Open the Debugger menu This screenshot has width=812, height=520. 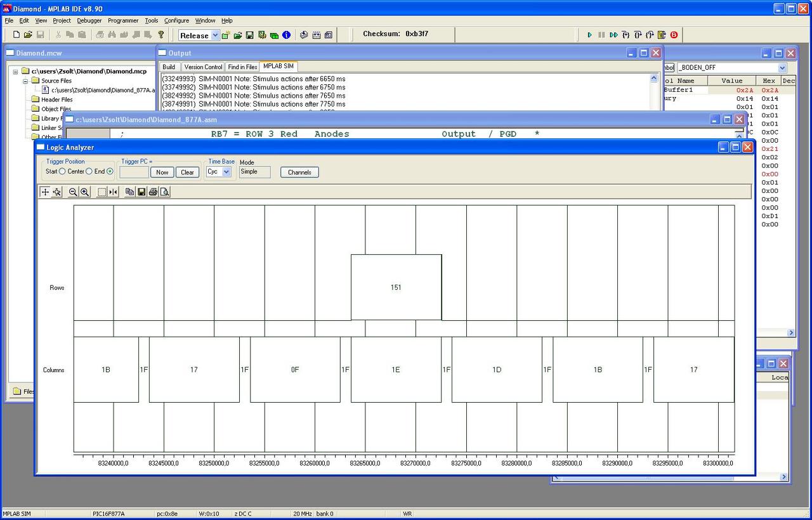pyautogui.click(x=89, y=20)
